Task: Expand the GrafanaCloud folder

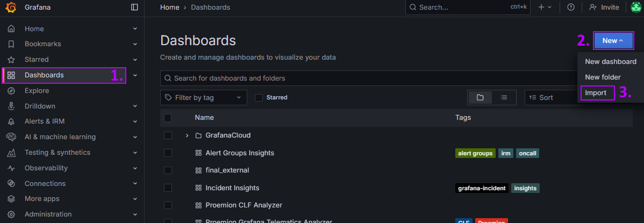Action: point(187,135)
